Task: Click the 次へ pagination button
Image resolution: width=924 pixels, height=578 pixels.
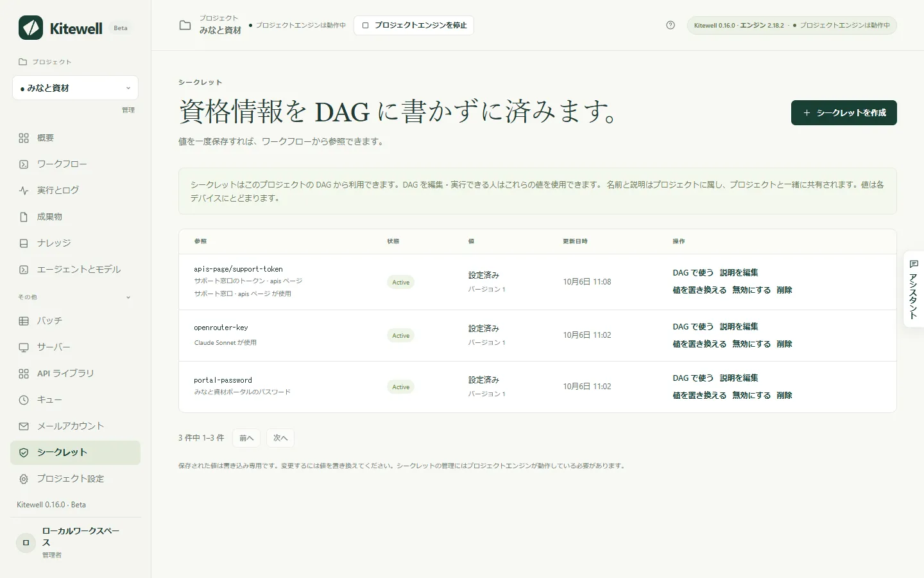Action: pos(280,438)
